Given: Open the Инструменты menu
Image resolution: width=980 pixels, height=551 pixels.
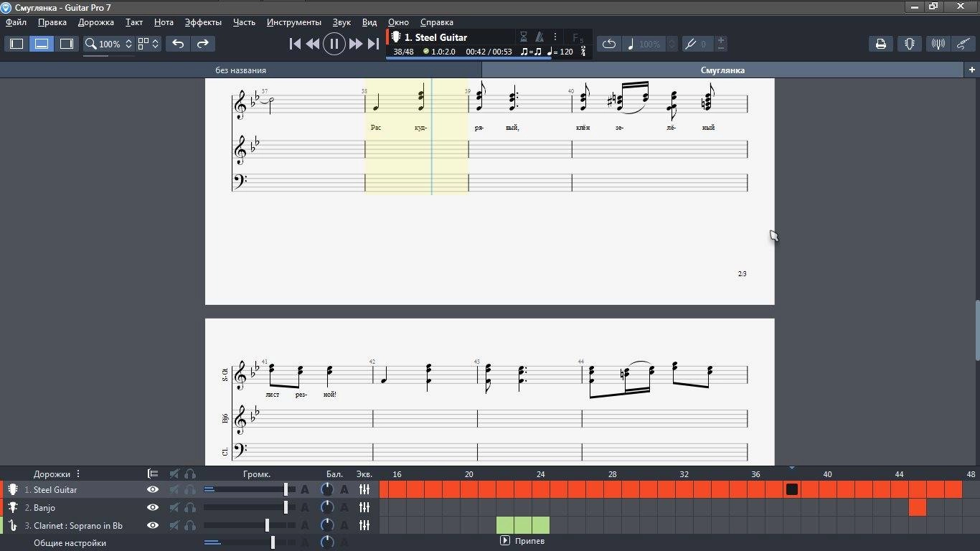Looking at the screenshot, I should (293, 22).
